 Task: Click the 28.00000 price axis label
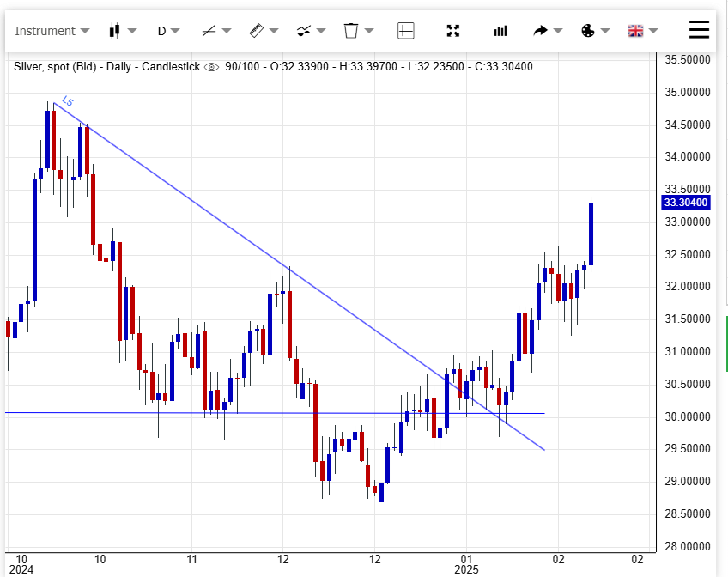click(688, 546)
